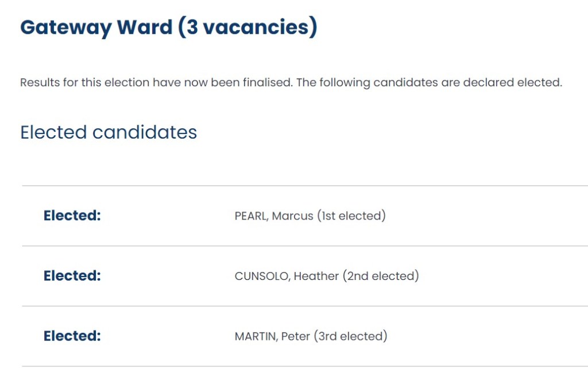
Task: Click the "Elected:" label beside Peter Martin
Action: [72, 336]
